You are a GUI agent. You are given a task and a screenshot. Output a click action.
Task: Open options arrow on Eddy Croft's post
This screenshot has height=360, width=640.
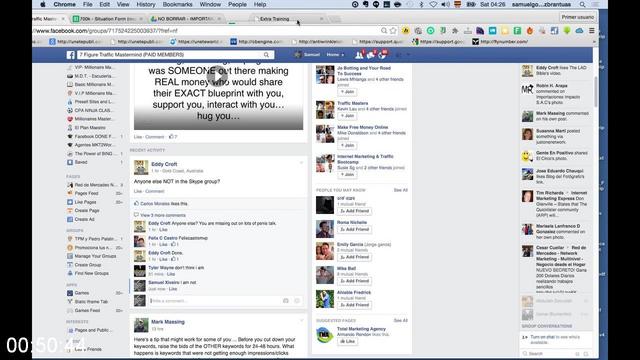click(301, 163)
